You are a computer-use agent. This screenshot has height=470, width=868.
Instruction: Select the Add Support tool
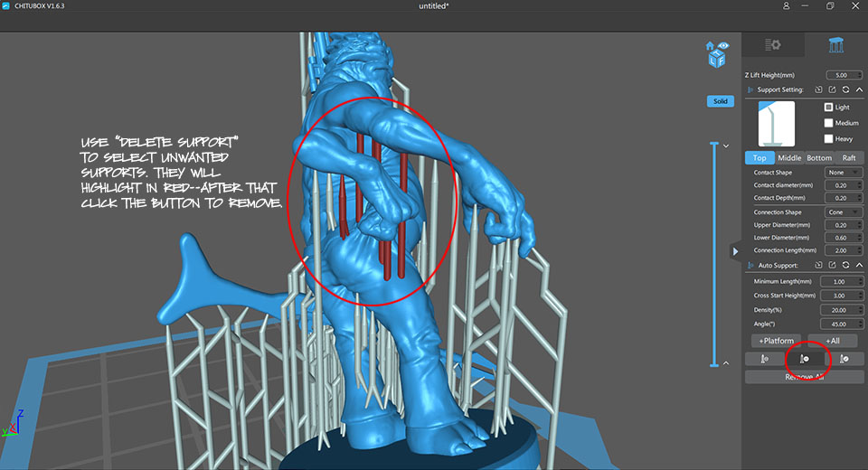(x=764, y=359)
